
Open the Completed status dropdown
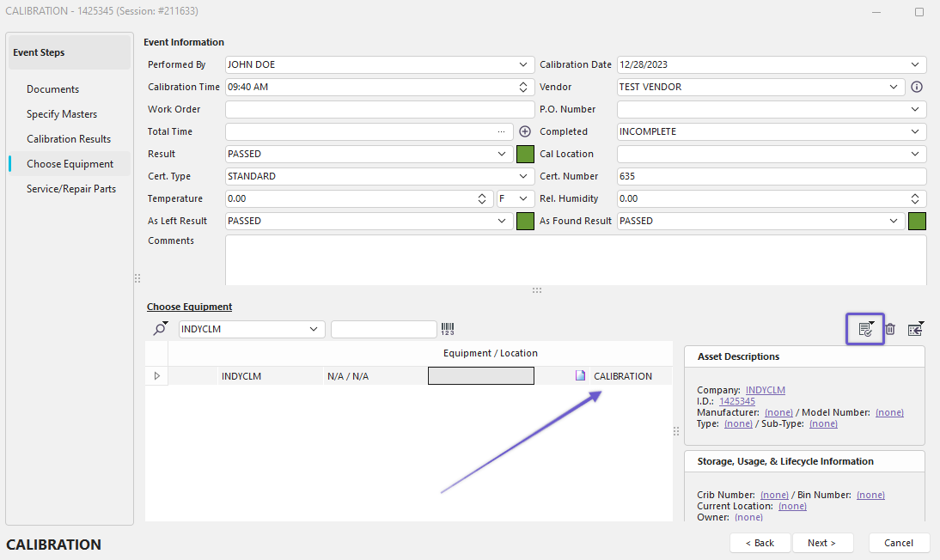(x=916, y=131)
